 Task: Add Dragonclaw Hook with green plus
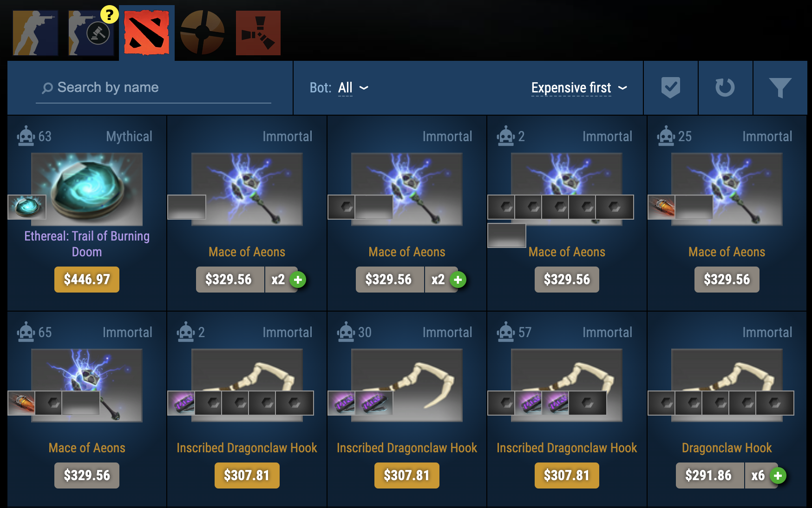[x=778, y=475]
